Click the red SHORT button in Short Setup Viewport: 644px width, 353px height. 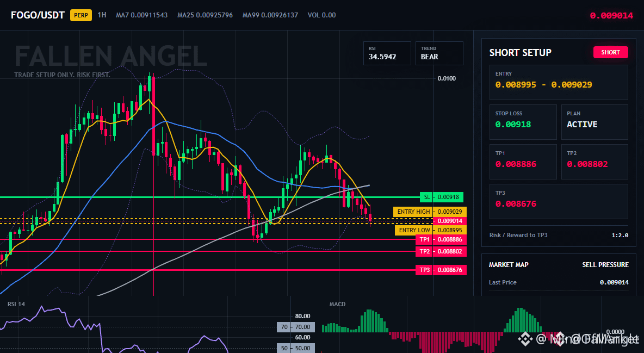[x=610, y=52]
